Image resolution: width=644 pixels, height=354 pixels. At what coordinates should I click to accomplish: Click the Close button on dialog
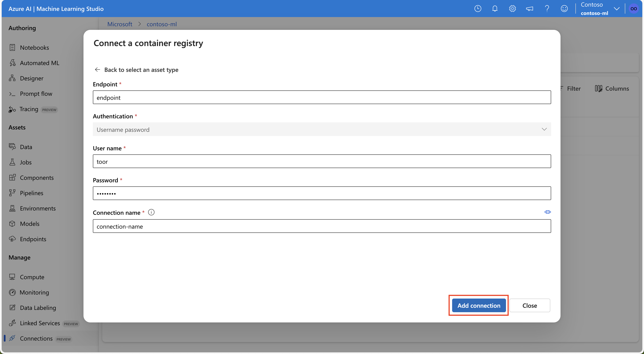530,305
